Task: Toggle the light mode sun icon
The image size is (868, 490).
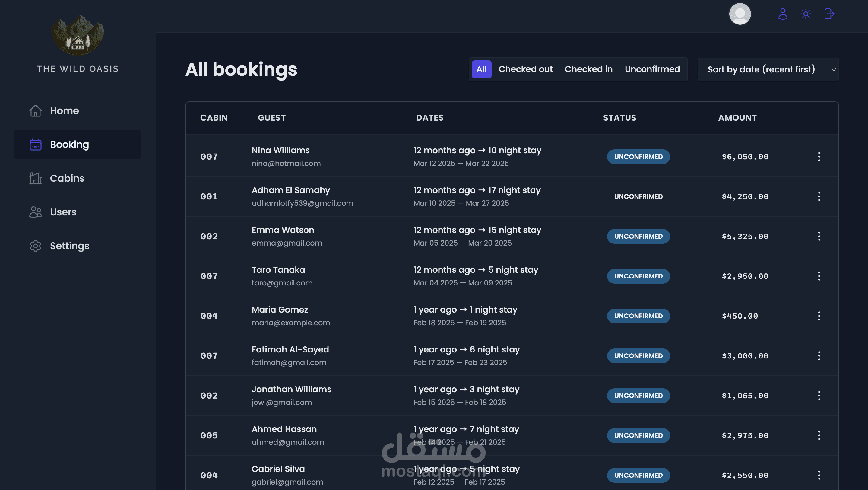Action: click(806, 14)
